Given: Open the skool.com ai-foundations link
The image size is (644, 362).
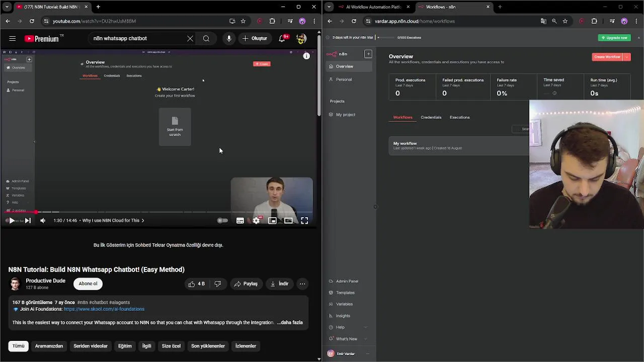Looking at the screenshot, I should (104, 309).
